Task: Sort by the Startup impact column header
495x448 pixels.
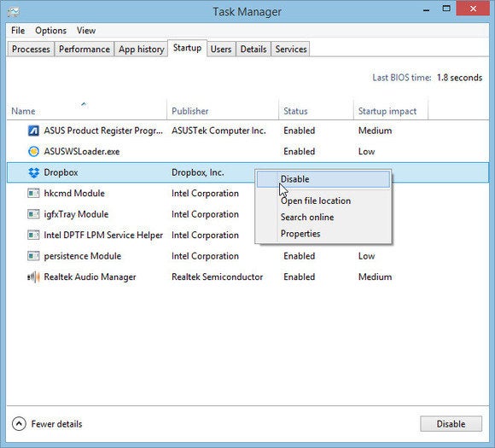Action: pos(391,110)
